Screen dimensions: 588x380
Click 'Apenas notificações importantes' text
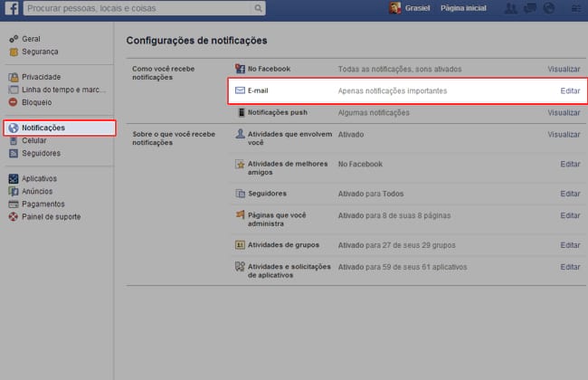click(393, 90)
